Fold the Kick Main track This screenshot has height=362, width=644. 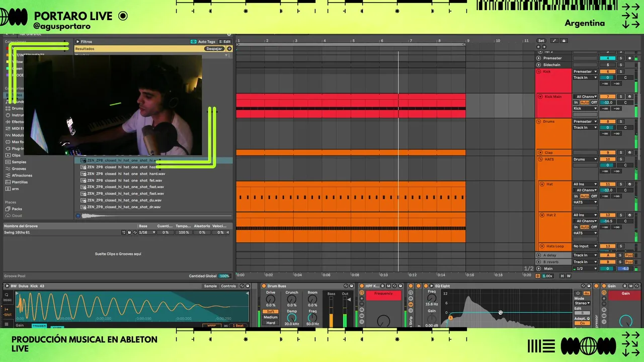click(541, 97)
